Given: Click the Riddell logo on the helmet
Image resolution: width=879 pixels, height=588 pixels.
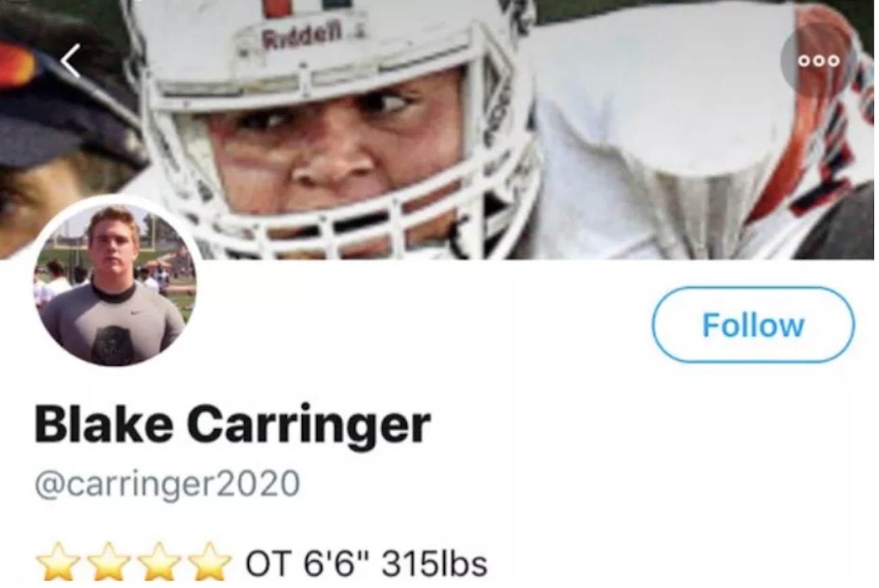Looking at the screenshot, I should point(302,34).
